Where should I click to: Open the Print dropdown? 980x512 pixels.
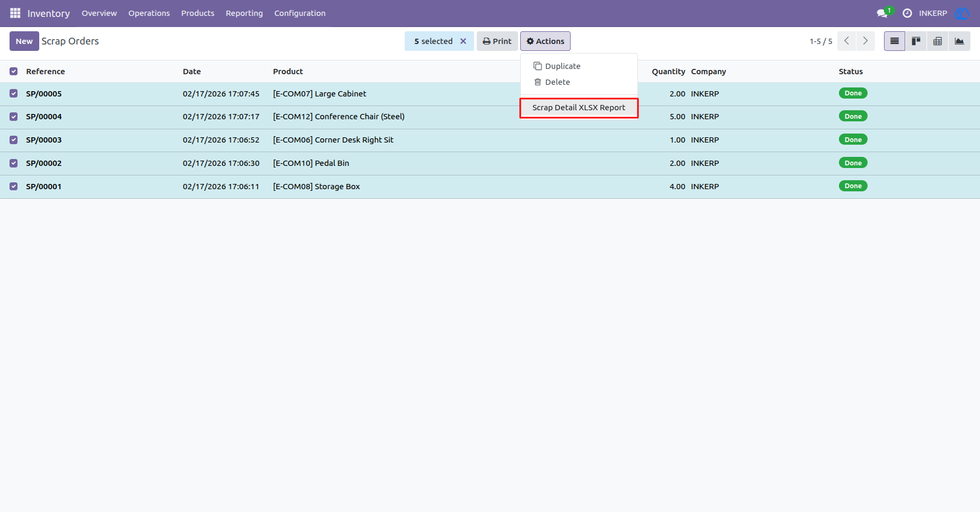point(497,41)
